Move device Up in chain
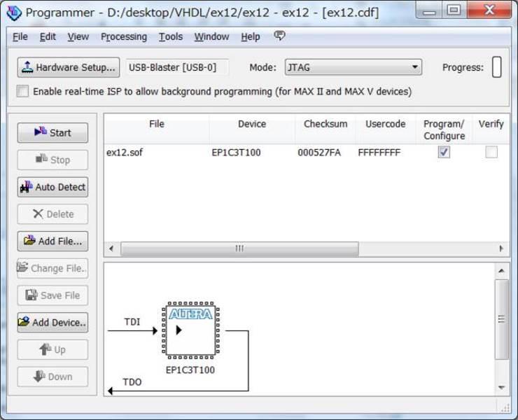The width and height of the screenshot is (518, 420). tap(53, 349)
